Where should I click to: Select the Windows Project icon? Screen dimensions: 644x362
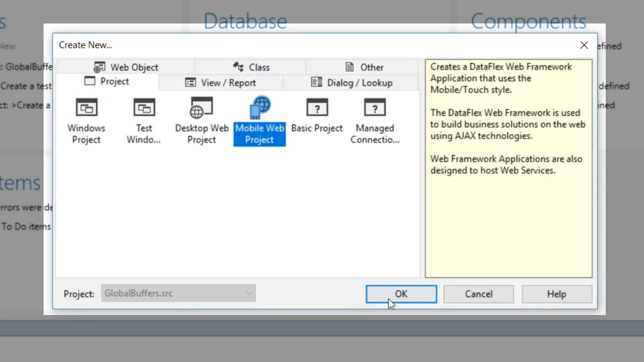[x=87, y=108]
